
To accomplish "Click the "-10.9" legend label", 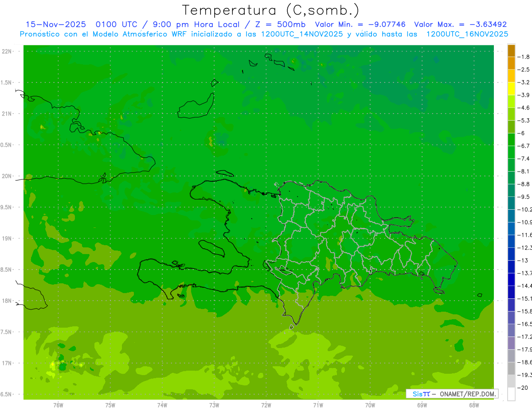I will pyautogui.click(x=525, y=222).
